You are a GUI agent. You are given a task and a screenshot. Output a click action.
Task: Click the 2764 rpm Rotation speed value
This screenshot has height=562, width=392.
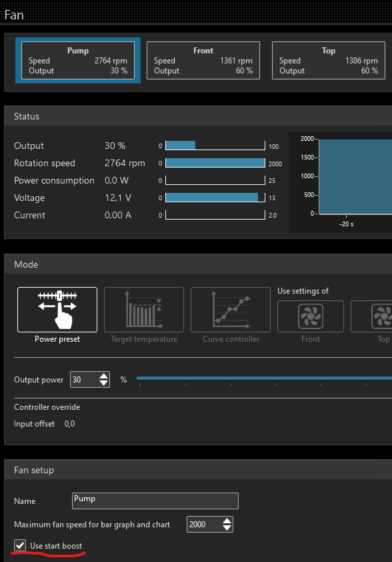pyautogui.click(x=125, y=163)
